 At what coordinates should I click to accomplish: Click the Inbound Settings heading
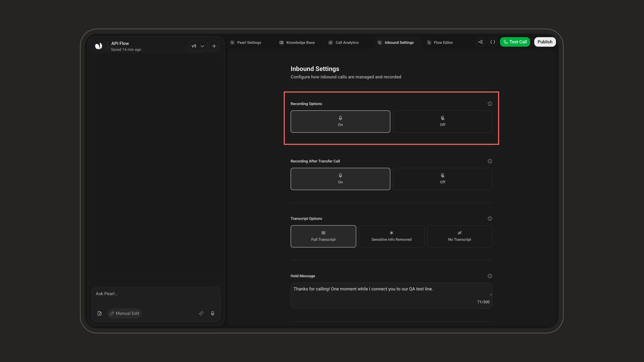coord(315,69)
